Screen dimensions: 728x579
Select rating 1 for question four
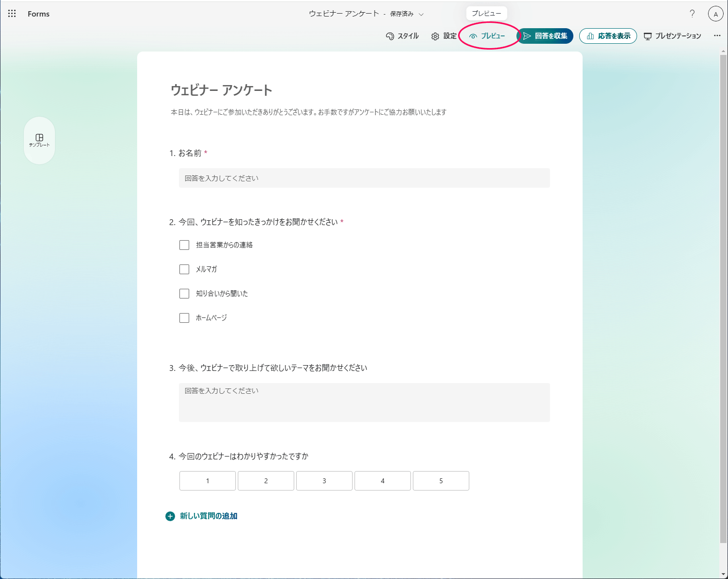[x=208, y=481]
